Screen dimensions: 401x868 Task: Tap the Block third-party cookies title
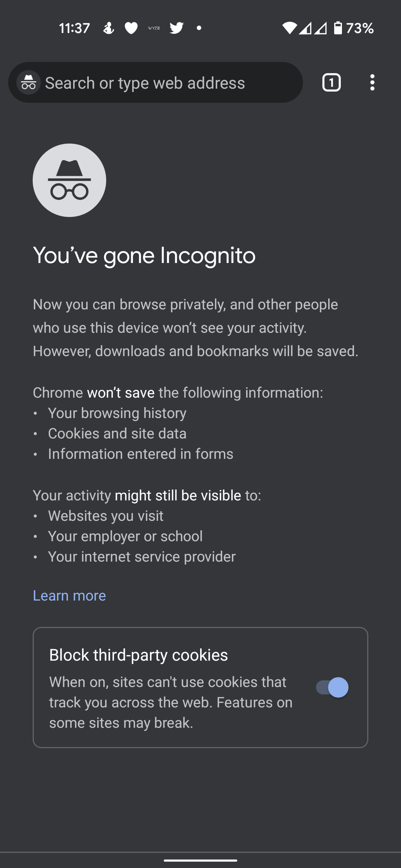tap(138, 655)
